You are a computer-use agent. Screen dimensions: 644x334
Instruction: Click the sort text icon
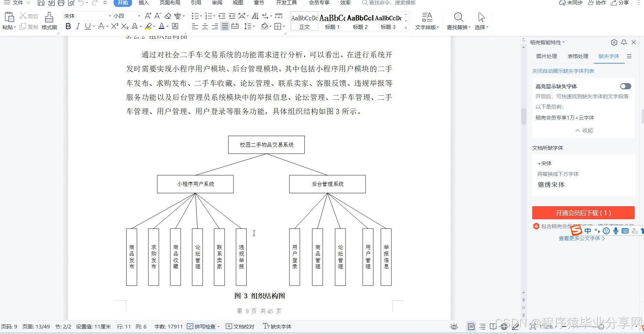[255, 16]
